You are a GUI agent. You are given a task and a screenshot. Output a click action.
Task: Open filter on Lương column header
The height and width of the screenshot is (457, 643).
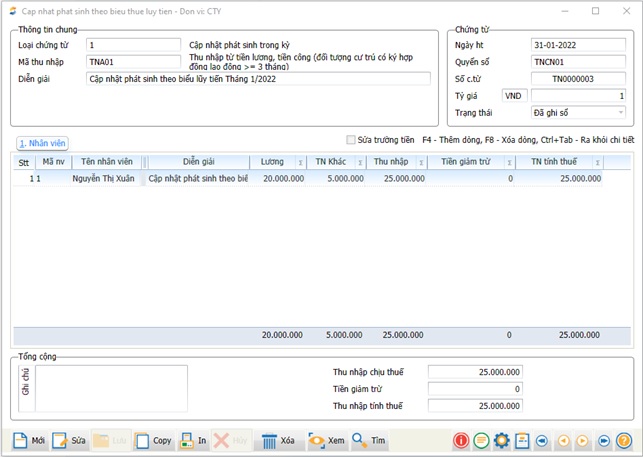[x=300, y=162]
